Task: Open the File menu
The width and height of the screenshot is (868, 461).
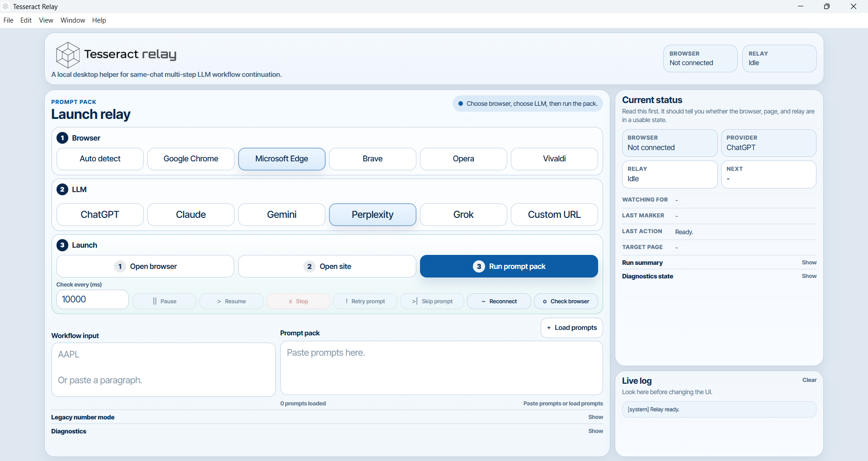Action: pyautogui.click(x=9, y=20)
